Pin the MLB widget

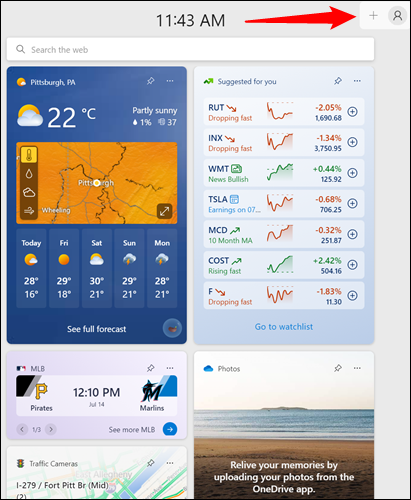[150, 368]
